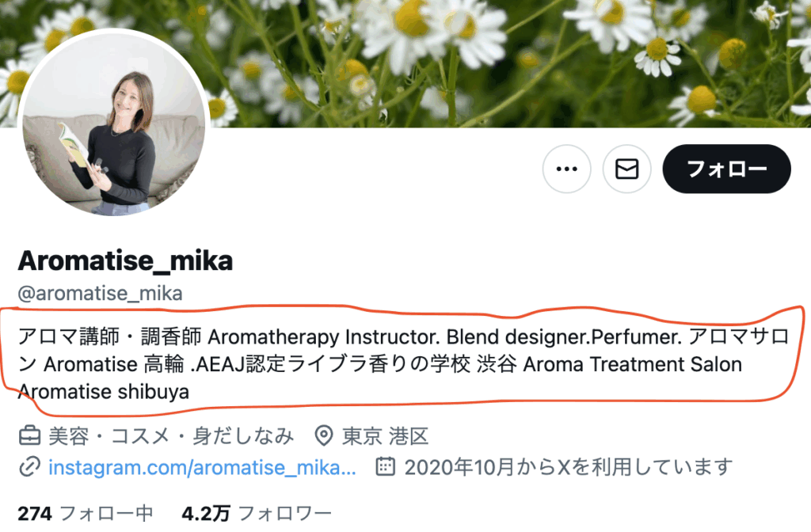This screenshot has height=532, width=811.
Task: Click the location pin icon
Action: (x=324, y=436)
